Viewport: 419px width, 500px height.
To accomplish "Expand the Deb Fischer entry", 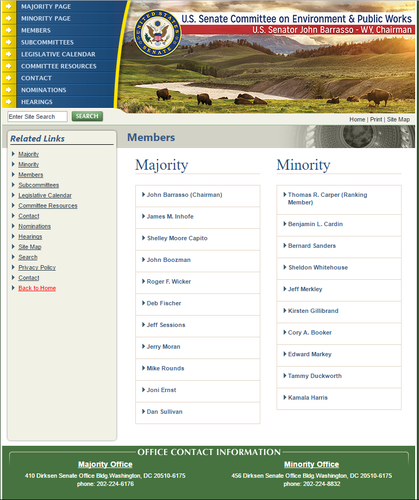I will [198, 304].
